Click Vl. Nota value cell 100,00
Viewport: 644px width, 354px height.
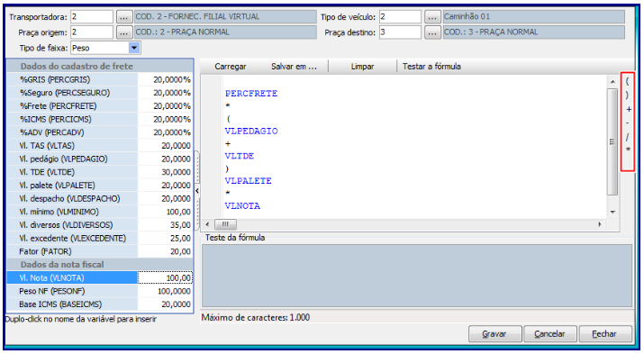(x=165, y=277)
